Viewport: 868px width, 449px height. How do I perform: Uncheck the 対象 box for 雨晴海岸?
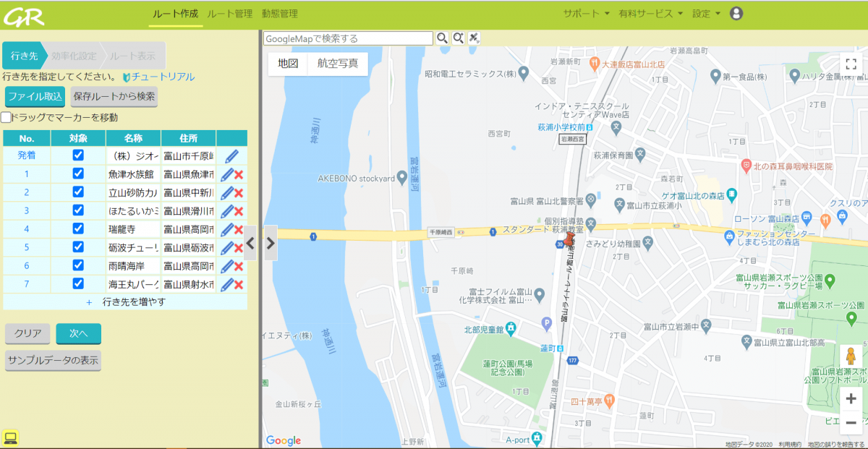[78, 265]
